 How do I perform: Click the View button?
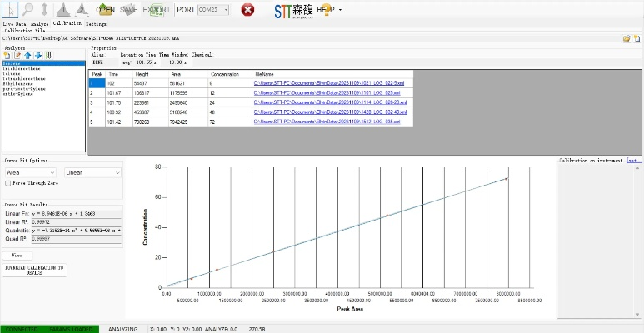[16, 256]
